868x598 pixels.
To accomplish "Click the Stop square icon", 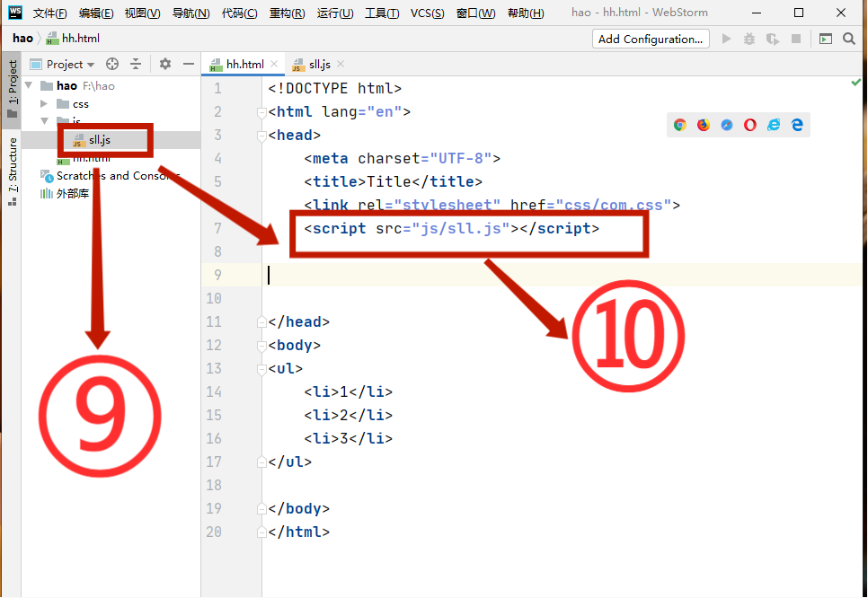I will 796,39.
